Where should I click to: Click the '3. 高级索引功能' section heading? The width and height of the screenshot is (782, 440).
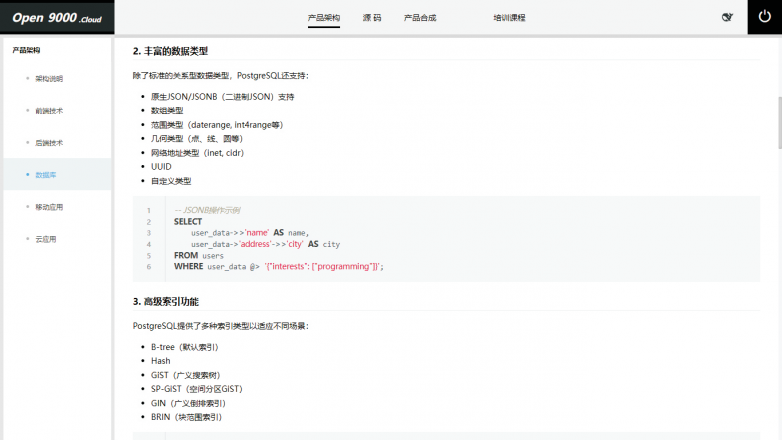click(x=166, y=301)
